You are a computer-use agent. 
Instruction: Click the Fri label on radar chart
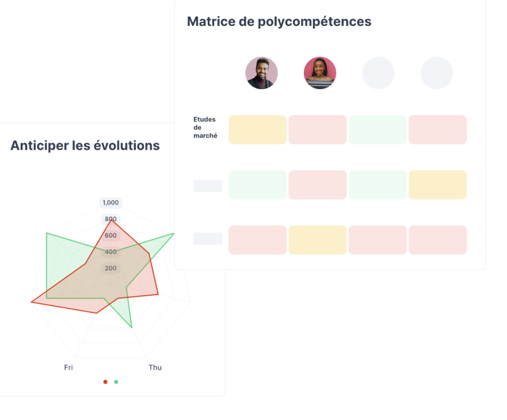coord(68,368)
